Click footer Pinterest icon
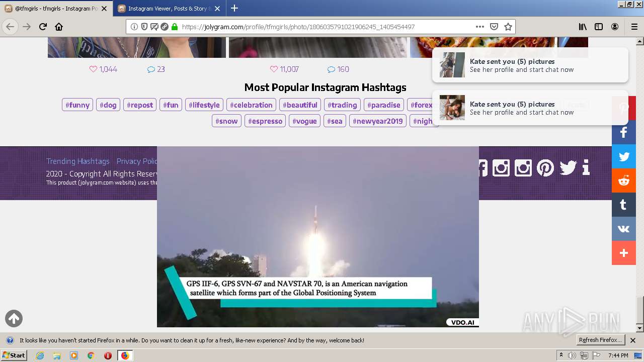The height and width of the screenshot is (362, 644). click(545, 167)
